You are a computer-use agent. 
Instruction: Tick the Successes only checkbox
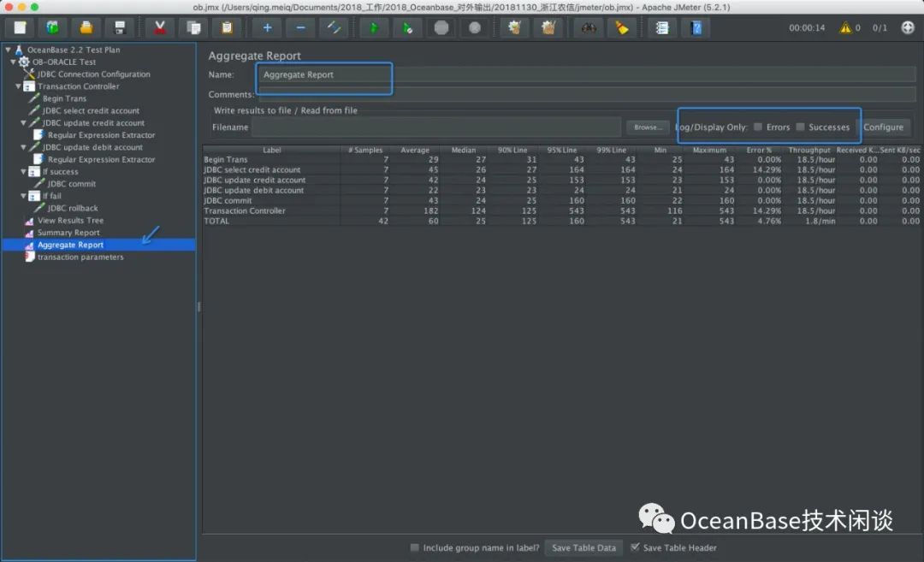801,127
